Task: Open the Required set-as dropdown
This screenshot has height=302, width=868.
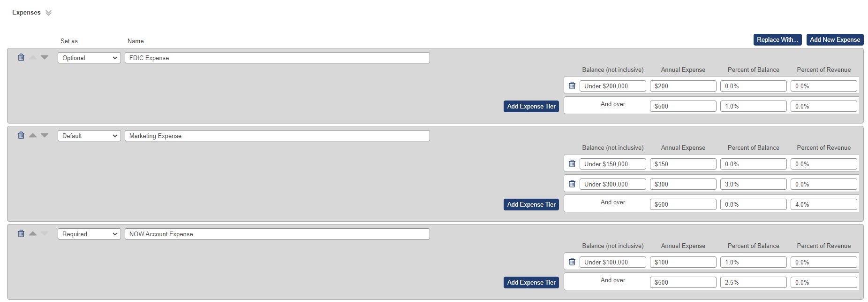Action: pyautogui.click(x=89, y=234)
